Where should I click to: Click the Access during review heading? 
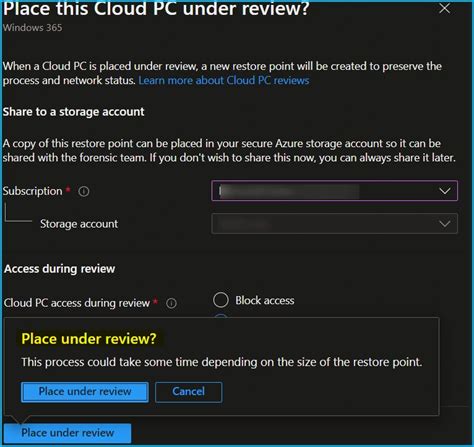coord(60,269)
